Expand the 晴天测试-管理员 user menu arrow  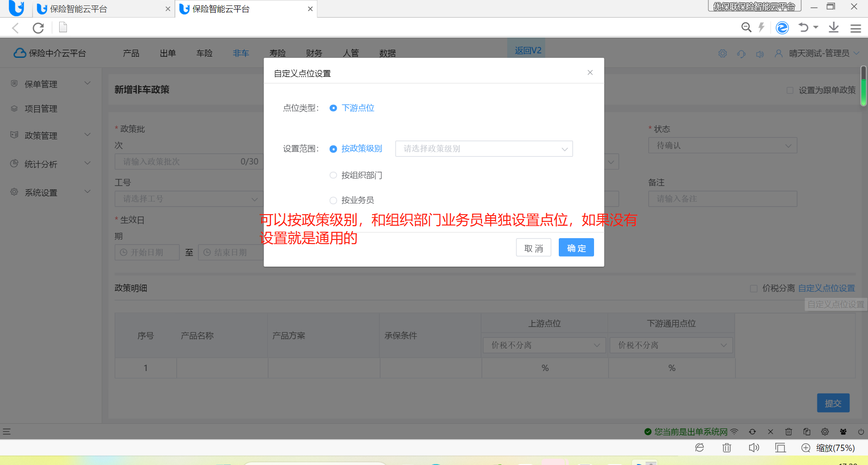856,53
